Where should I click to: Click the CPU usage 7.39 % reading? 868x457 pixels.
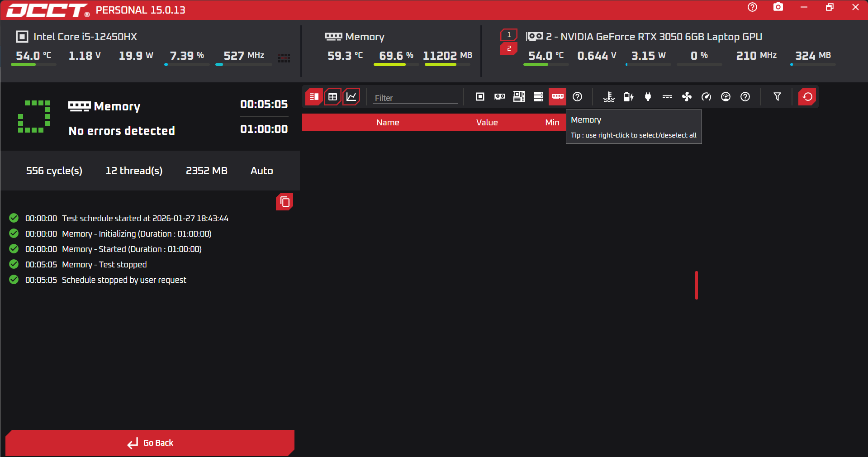pyautogui.click(x=187, y=56)
